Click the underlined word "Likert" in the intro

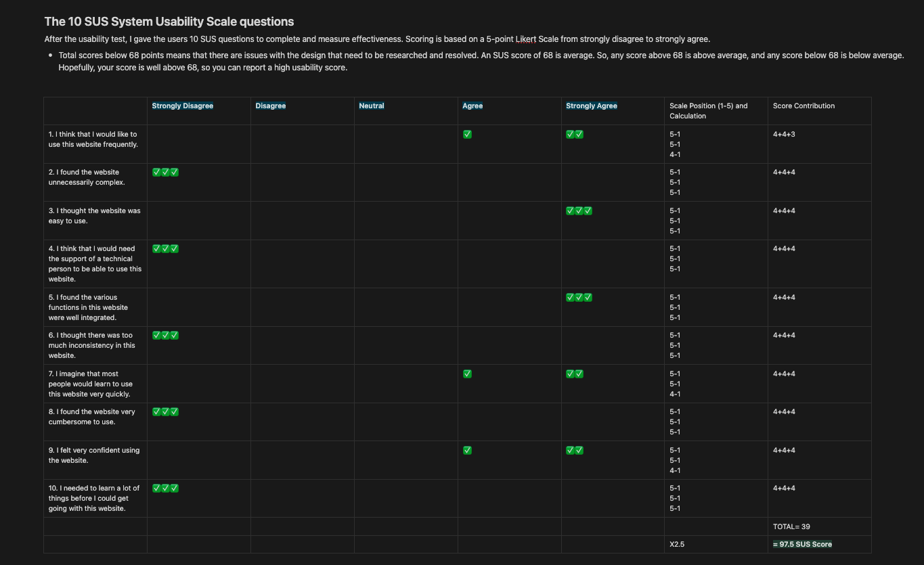point(525,39)
